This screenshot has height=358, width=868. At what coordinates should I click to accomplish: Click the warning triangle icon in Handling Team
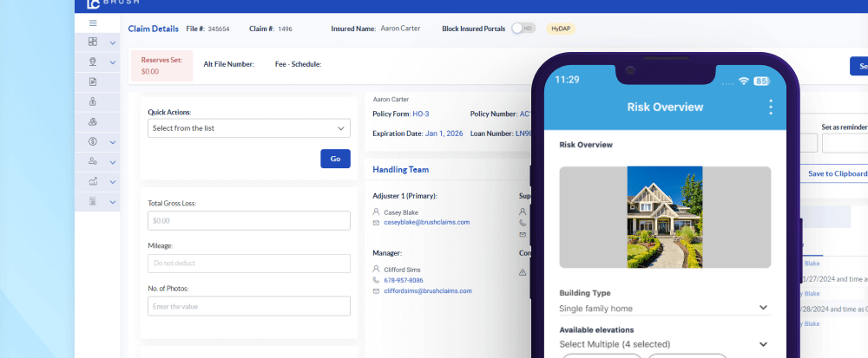523,272
